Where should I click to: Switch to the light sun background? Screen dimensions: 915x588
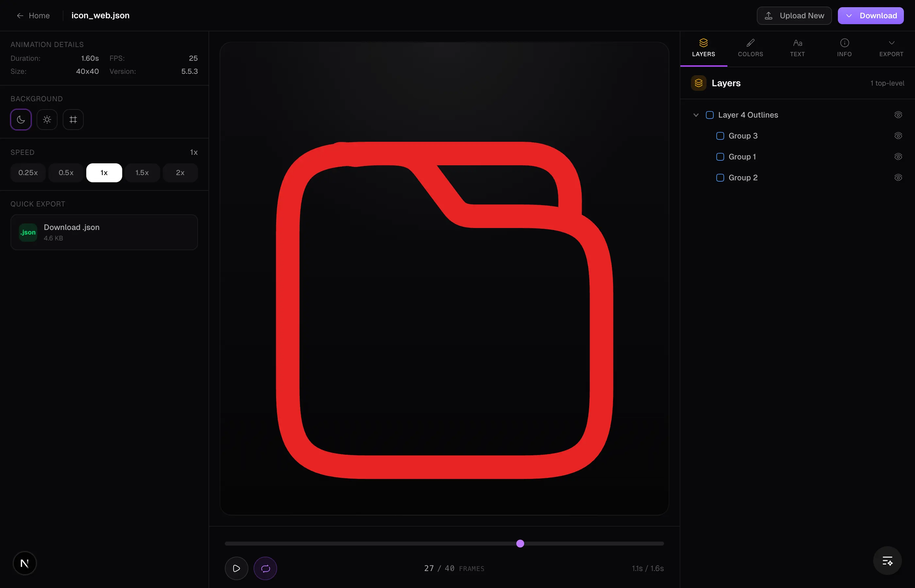[47, 120]
